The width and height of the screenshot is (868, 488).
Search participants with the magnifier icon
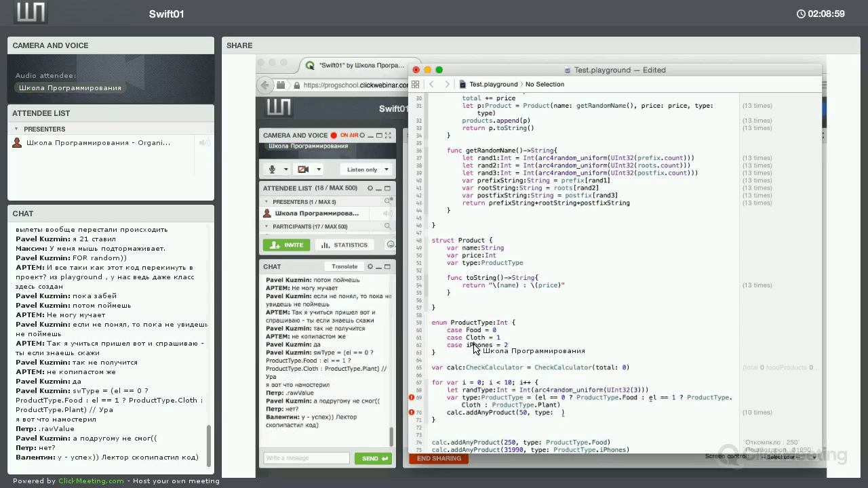(x=388, y=226)
